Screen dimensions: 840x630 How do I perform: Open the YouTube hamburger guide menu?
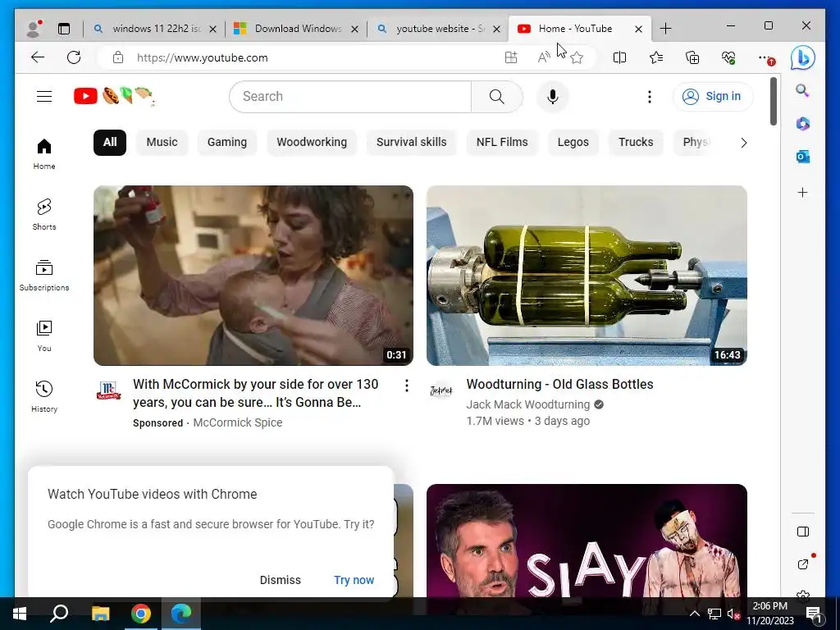pyautogui.click(x=44, y=97)
